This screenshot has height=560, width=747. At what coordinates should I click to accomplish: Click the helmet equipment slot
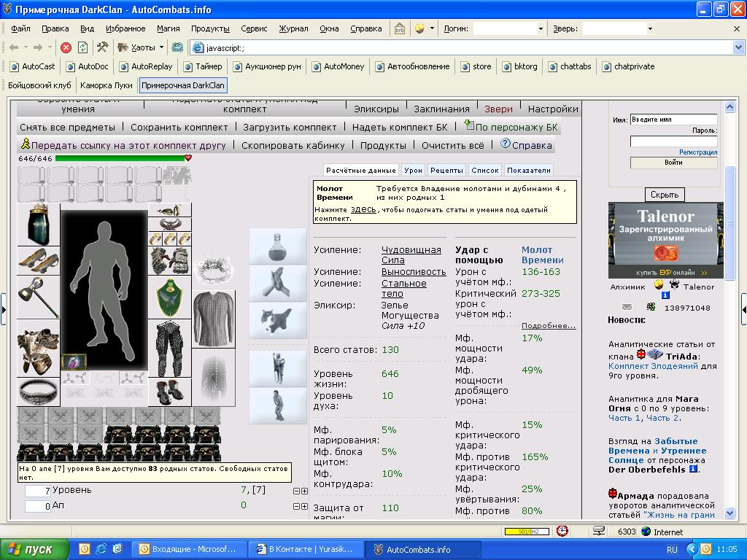pyautogui.click(x=38, y=225)
